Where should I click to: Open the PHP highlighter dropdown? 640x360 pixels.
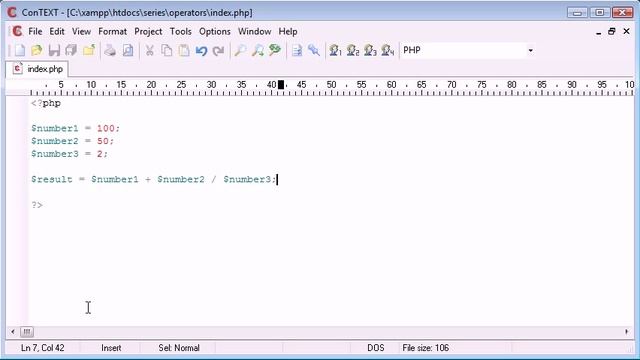pos(530,51)
